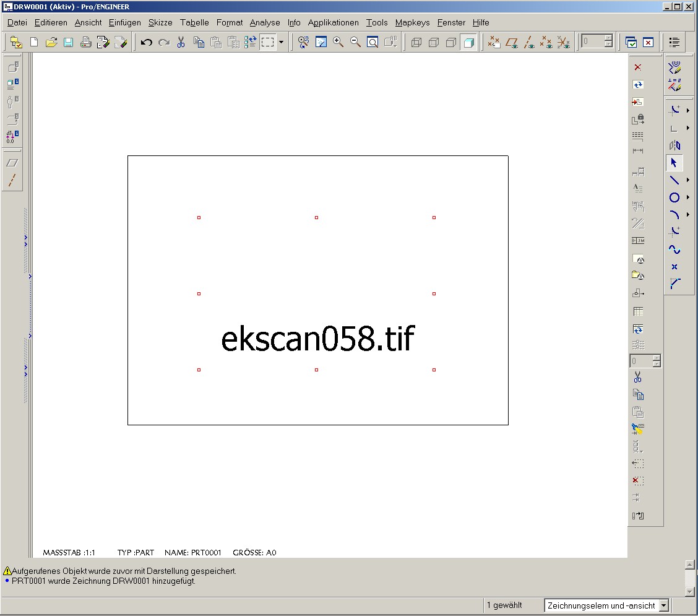698x616 pixels.
Task: Select the Line sketch tool
Action: 674,180
